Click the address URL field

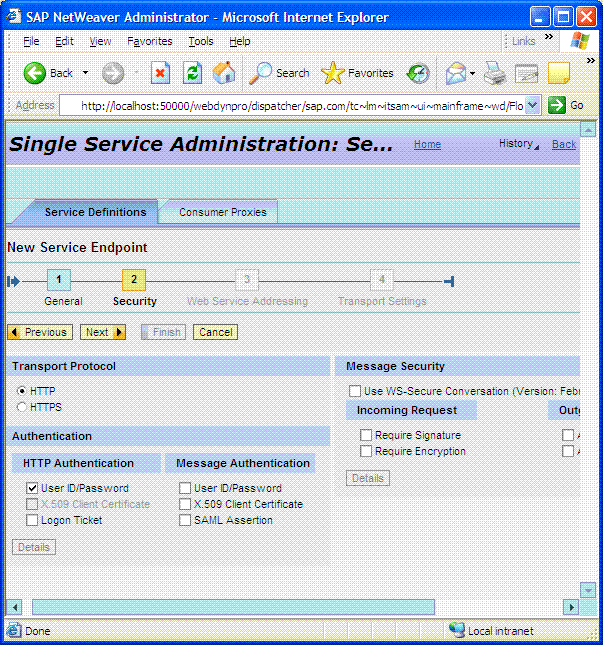(x=300, y=106)
